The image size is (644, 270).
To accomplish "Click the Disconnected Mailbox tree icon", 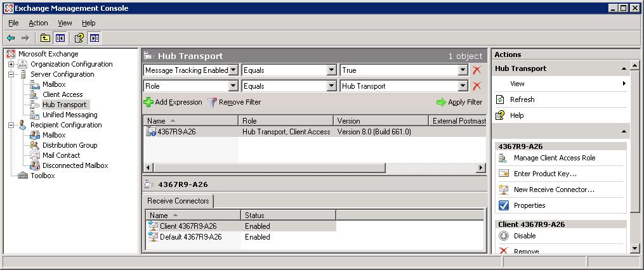I will pyautogui.click(x=35, y=165).
